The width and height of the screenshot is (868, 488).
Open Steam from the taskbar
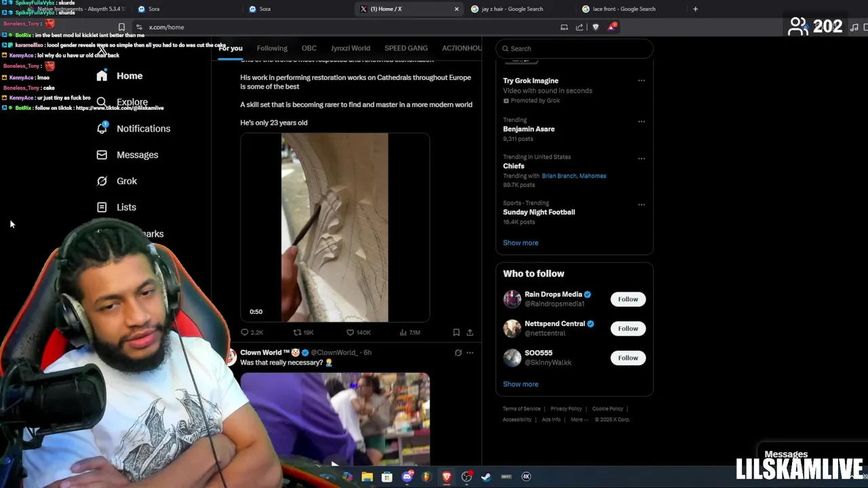[x=486, y=476]
